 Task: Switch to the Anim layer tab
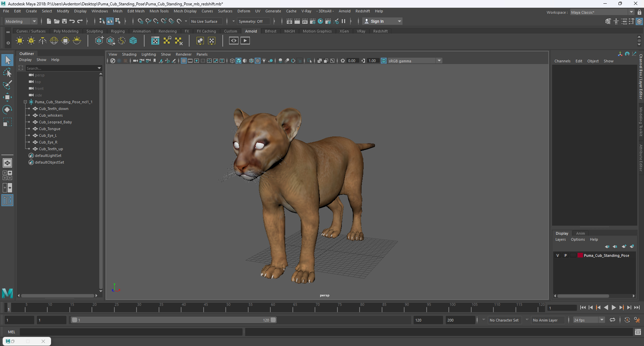click(x=580, y=233)
